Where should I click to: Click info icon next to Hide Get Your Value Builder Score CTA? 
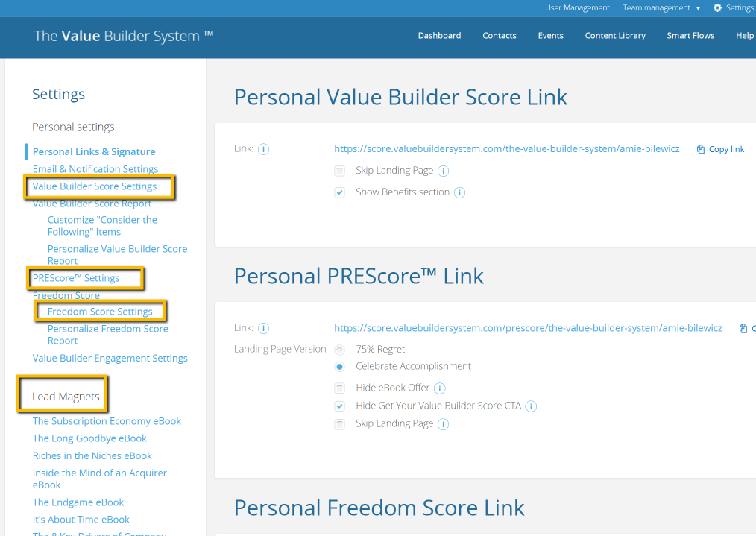click(x=530, y=406)
